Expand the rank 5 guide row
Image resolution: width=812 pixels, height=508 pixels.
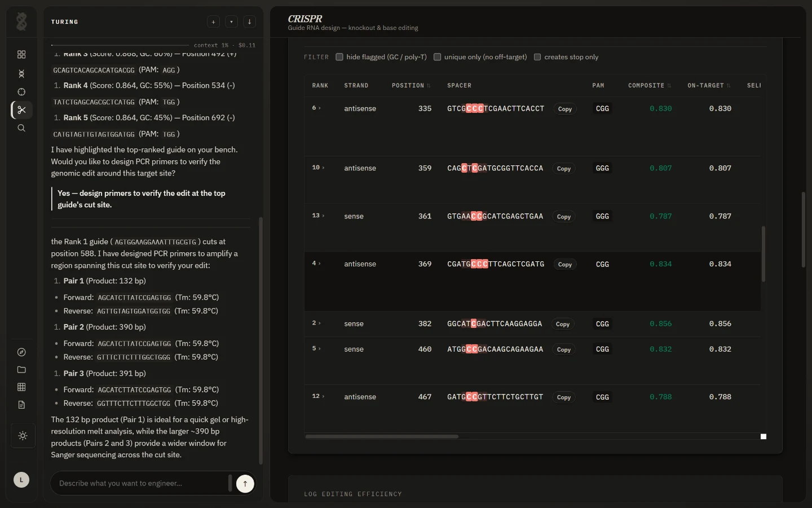point(316,349)
